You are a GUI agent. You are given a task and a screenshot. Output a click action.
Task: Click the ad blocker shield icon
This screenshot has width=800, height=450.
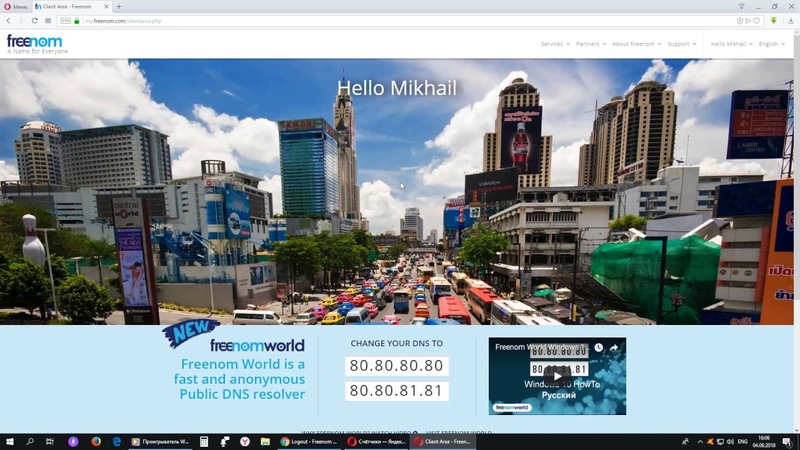pyautogui.click(x=740, y=21)
